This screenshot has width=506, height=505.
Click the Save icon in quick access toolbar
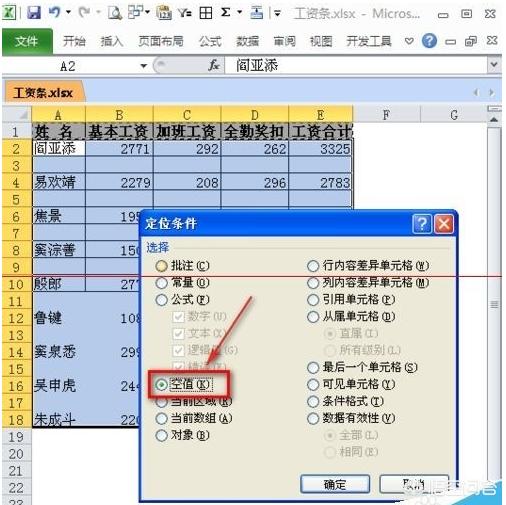[x=33, y=13]
